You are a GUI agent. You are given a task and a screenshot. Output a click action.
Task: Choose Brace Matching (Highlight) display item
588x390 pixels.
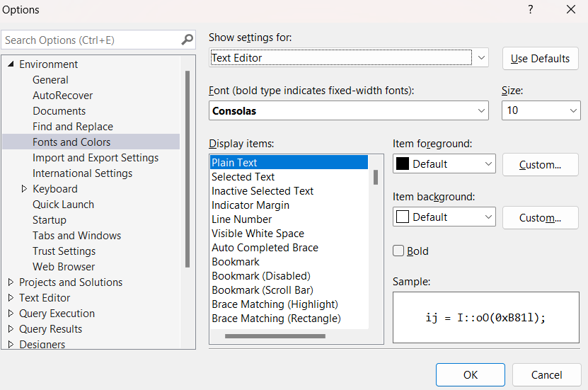275,304
